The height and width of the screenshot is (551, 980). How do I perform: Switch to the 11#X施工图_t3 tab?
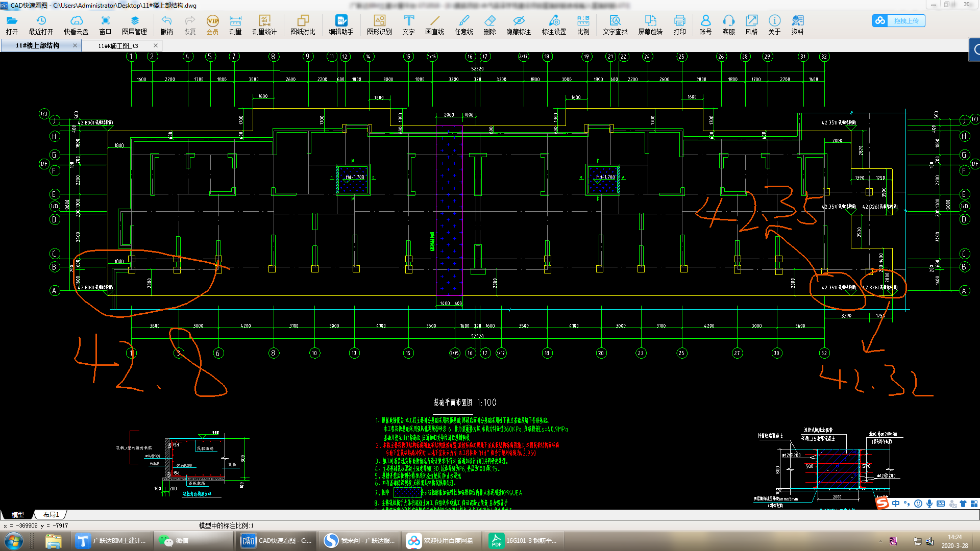point(118,46)
